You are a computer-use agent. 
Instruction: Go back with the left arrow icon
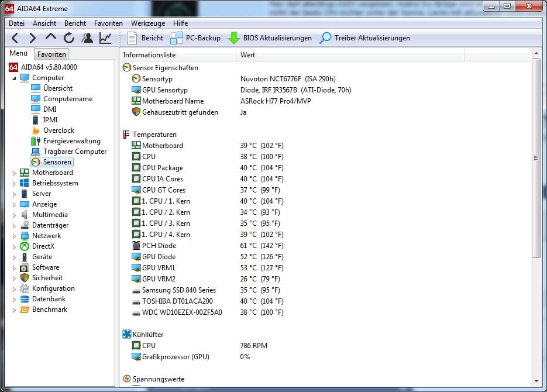pyautogui.click(x=15, y=38)
